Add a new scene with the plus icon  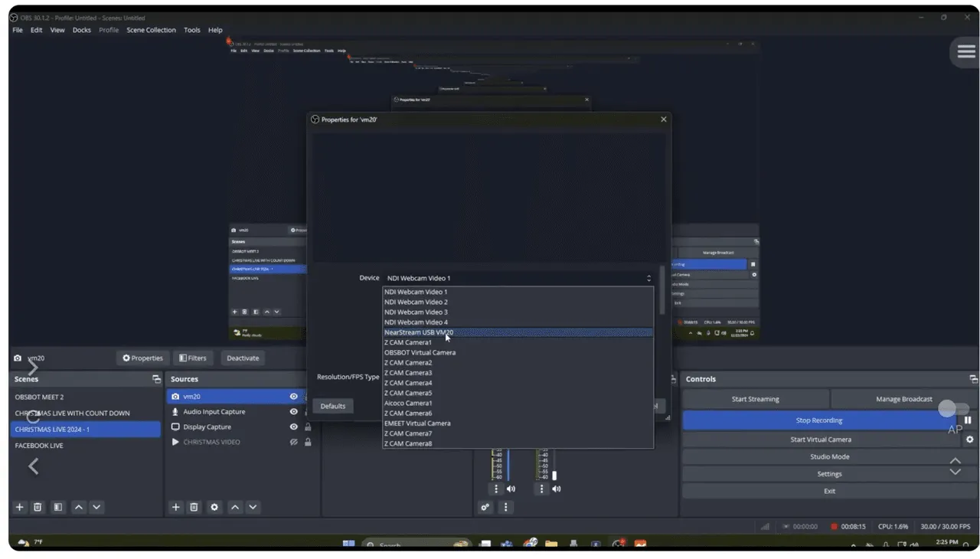pyautogui.click(x=20, y=507)
